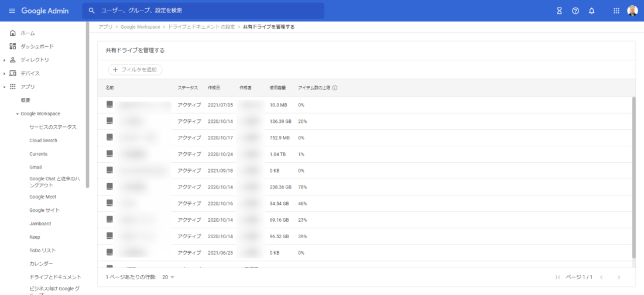Click the デバイス devices icon
Image resolution: width=644 pixels, height=295 pixels.
pos(13,74)
